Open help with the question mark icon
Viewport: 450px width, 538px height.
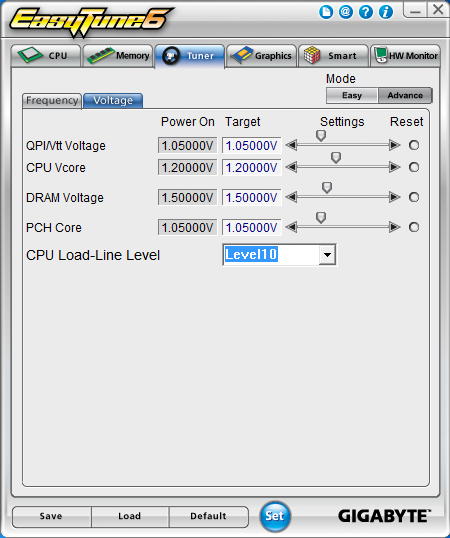[x=366, y=12]
